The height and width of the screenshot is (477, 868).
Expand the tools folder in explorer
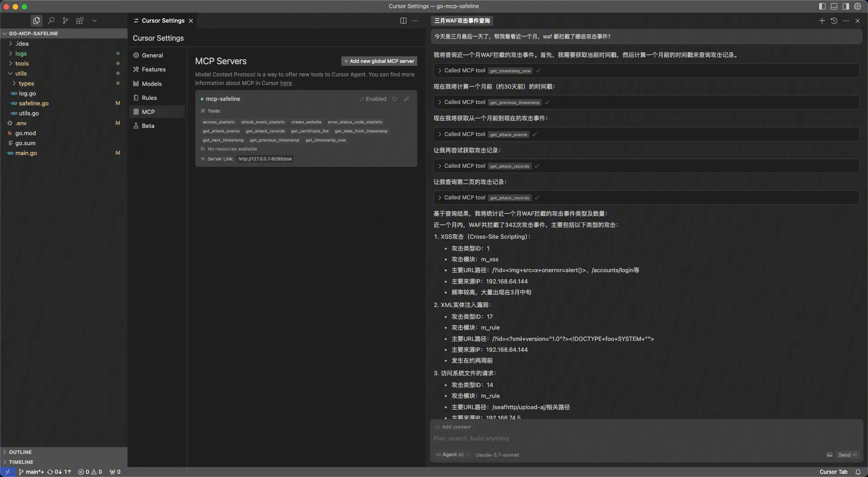(22, 64)
